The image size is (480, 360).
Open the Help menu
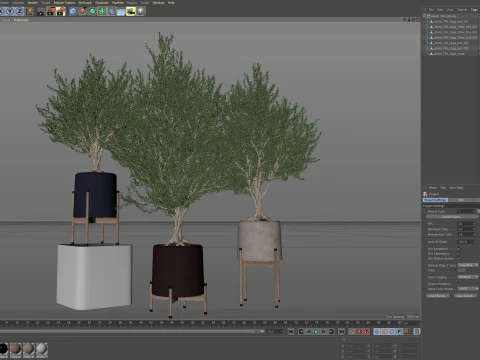point(171,3)
